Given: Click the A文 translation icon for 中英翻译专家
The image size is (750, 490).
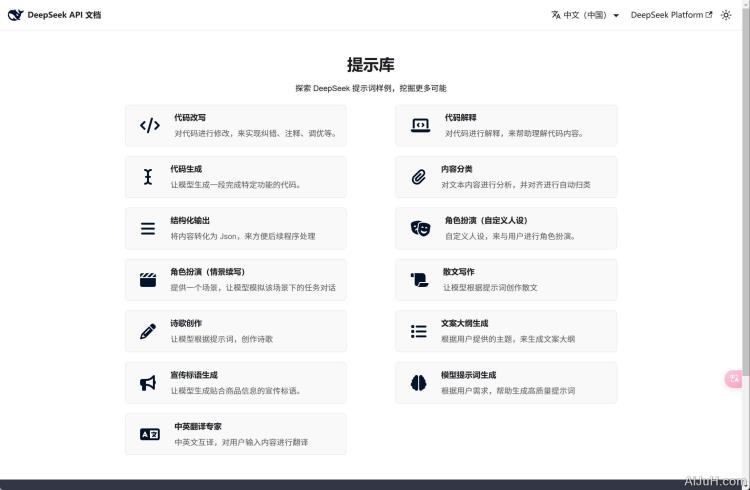Looking at the screenshot, I should coord(150,434).
